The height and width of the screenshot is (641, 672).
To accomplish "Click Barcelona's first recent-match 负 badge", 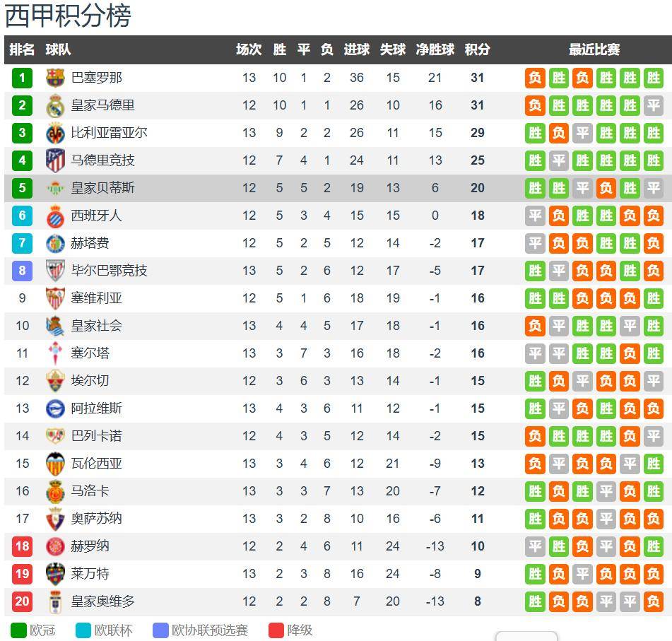I will point(535,78).
